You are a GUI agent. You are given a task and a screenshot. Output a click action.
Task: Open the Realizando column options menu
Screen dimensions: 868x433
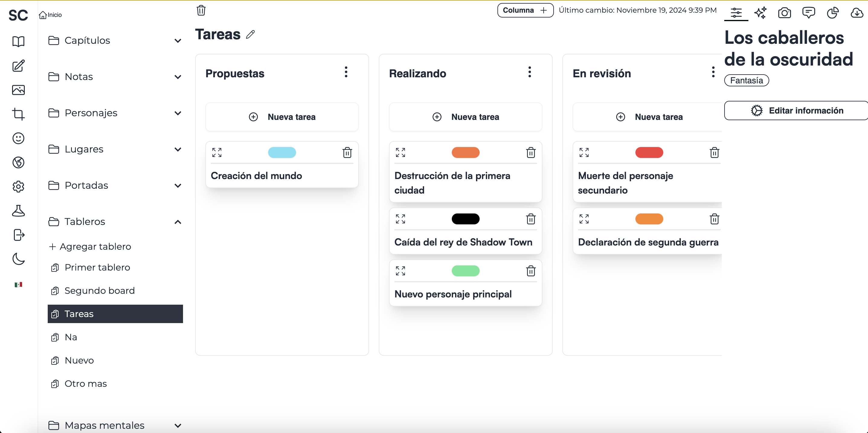530,72
